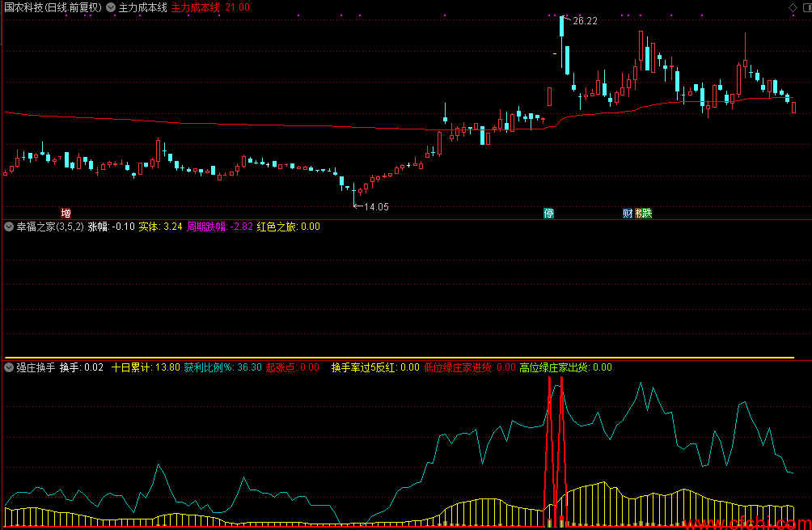Expand the 强庄换手 indicator options menu
The image size is (812, 530).
pyautogui.click(x=9, y=367)
